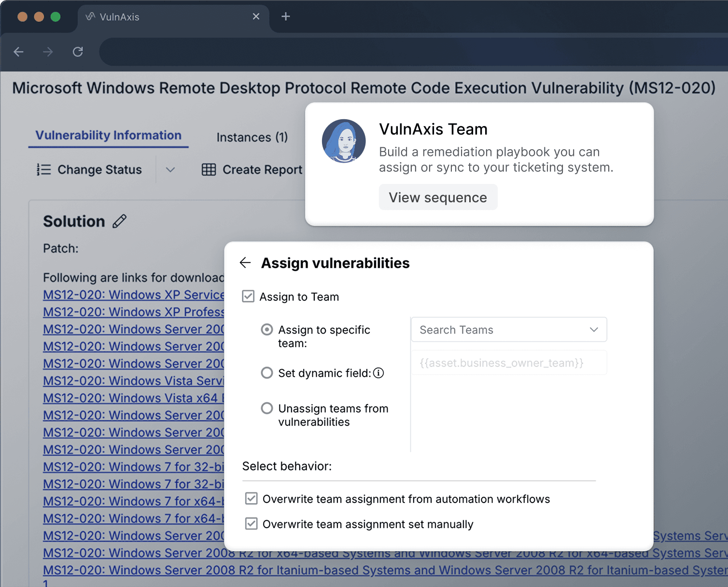Go back from Assign vulnerabilities dialog
This screenshot has height=587, width=728.
(x=245, y=263)
